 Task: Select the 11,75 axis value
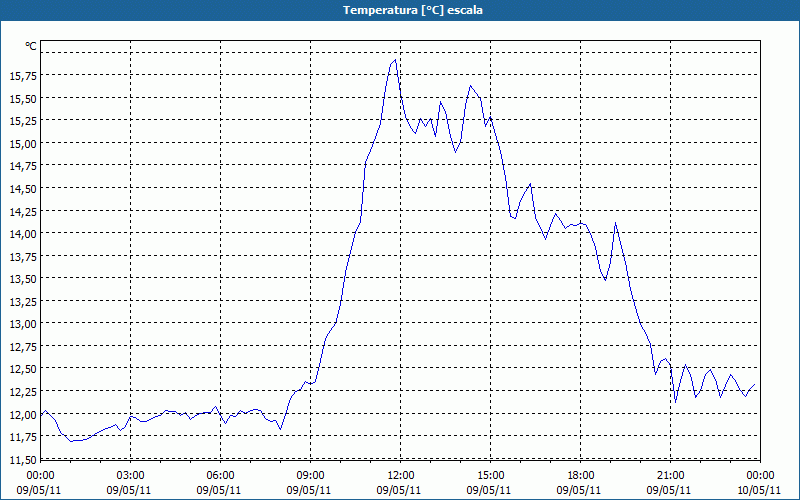(23, 436)
